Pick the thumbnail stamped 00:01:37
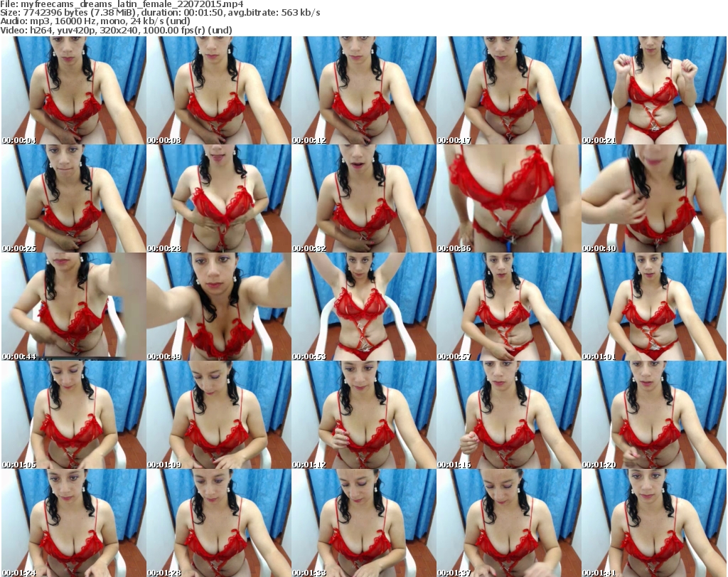 (509, 523)
